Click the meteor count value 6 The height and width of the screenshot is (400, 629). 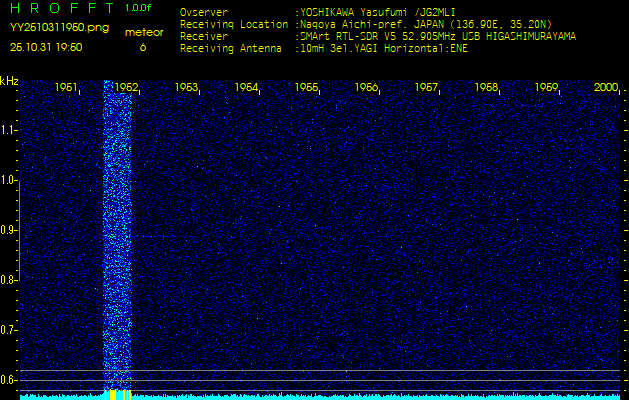click(x=142, y=47)
